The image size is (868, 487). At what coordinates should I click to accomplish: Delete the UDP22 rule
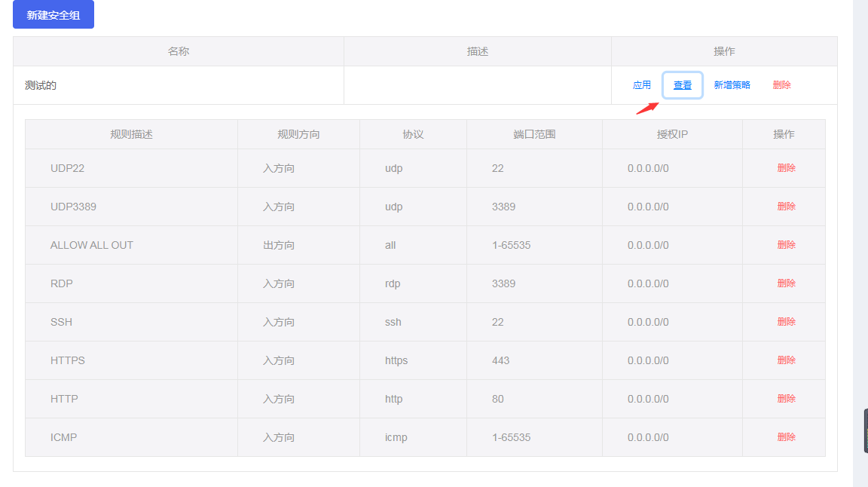(x=786, y=168)
